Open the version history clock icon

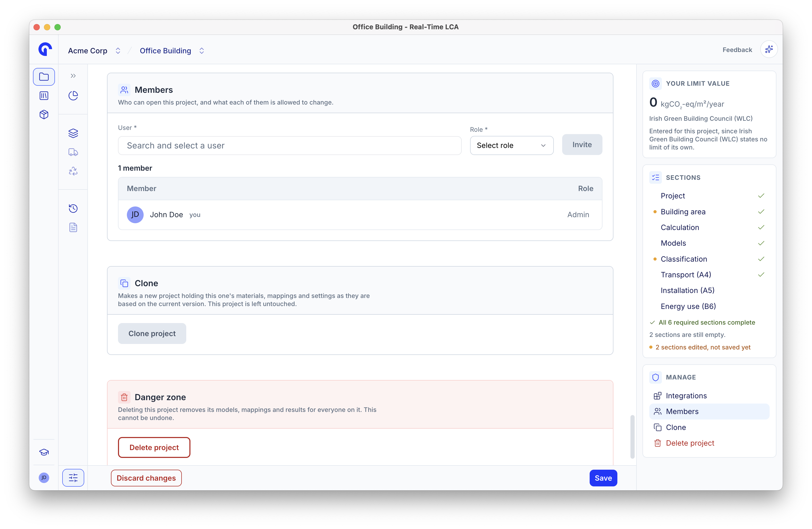[x=73, y=209]
